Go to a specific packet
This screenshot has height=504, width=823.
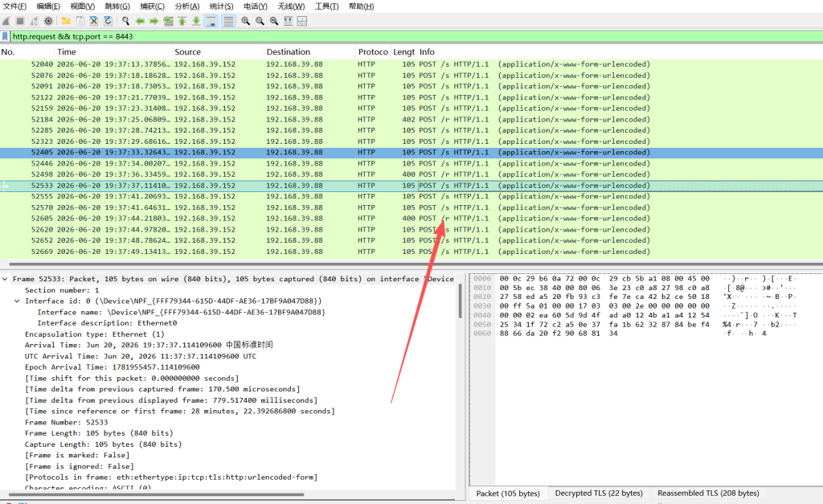point(168,21)
